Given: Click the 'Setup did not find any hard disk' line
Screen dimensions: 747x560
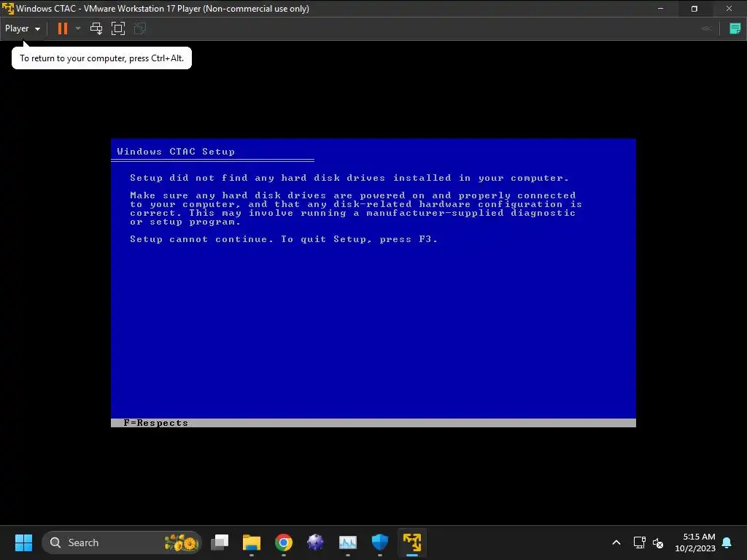Looking at the screenshot, I should [x=349, y=178].
